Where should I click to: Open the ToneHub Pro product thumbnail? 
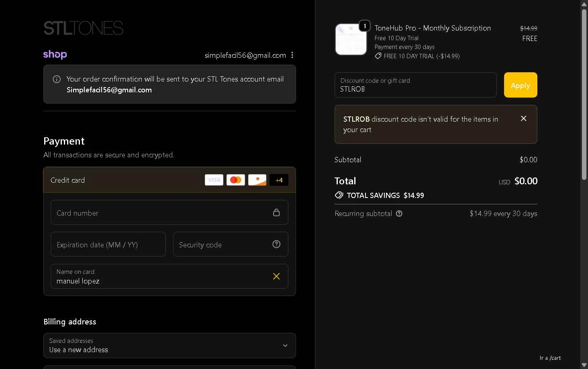[x=351, y=39]
